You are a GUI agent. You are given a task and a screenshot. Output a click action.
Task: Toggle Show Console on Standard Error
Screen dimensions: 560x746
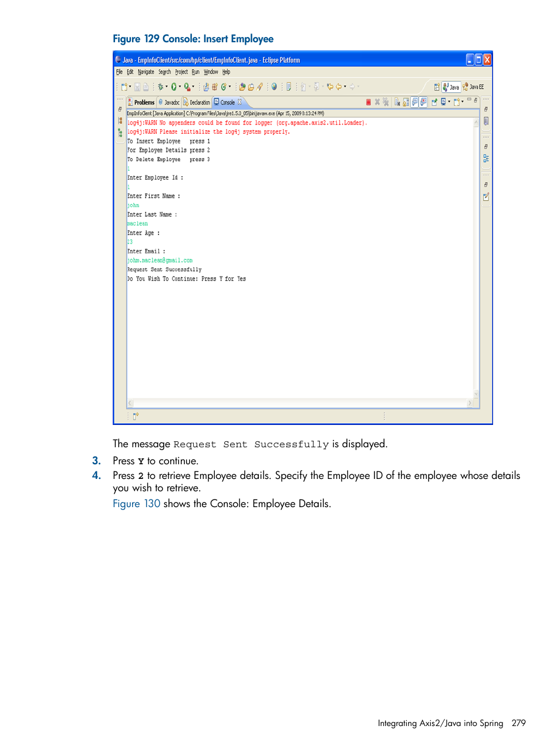point(423,102)
